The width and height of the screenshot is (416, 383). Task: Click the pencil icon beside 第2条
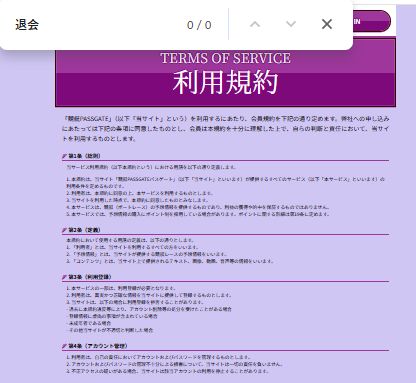tap(65, 230)
